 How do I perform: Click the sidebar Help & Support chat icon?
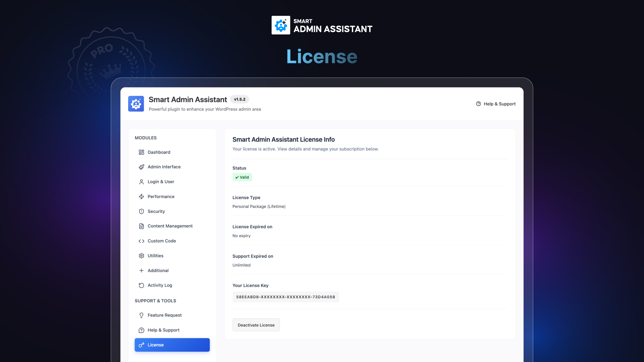[141, 330]
